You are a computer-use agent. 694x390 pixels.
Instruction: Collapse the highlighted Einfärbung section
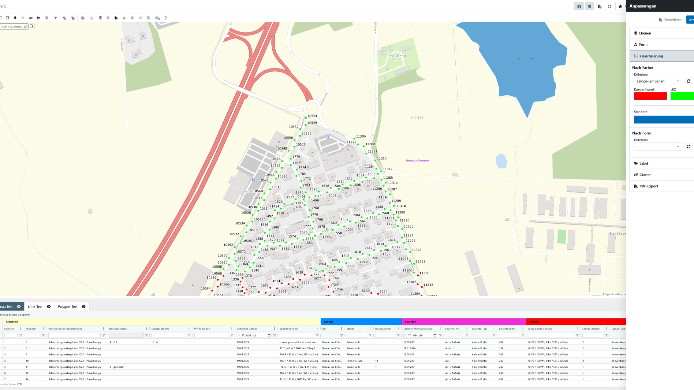point(662,56)
